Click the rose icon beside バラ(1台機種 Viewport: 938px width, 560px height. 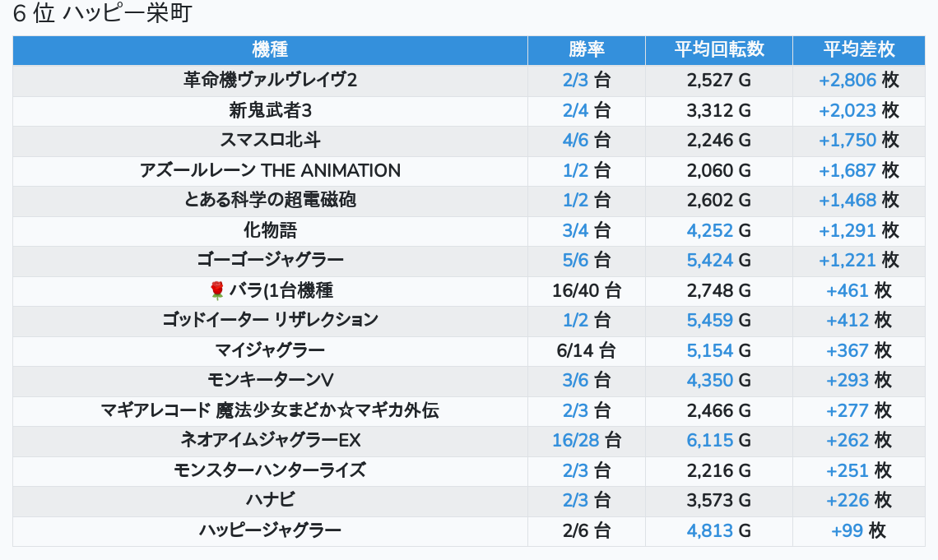tap(217, 290)
